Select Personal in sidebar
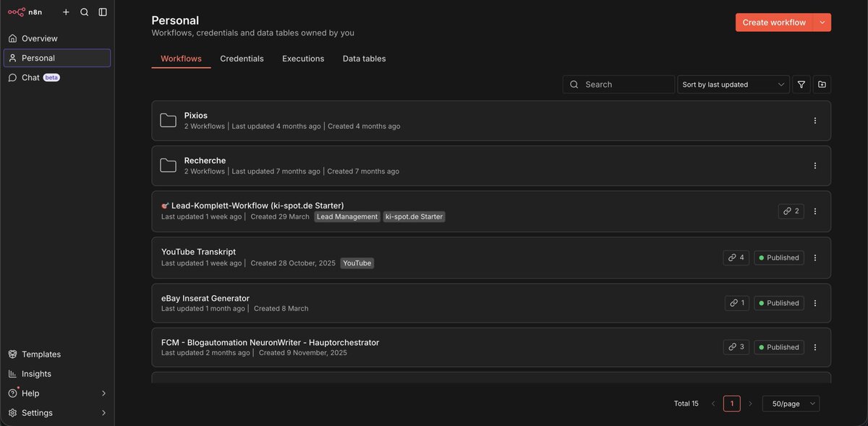Viewport: 868px width, 426px height. pyautogui.click(x=57, y=58)
